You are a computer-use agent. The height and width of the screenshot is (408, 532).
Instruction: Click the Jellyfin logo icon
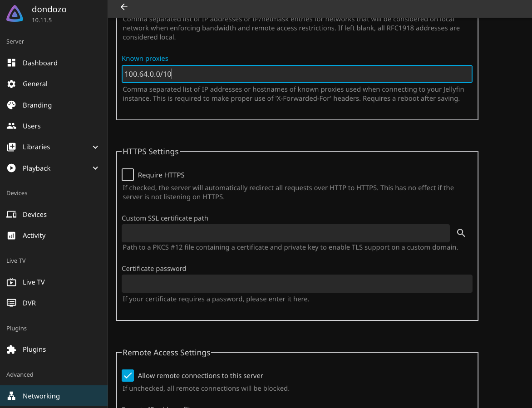[15, 14]
